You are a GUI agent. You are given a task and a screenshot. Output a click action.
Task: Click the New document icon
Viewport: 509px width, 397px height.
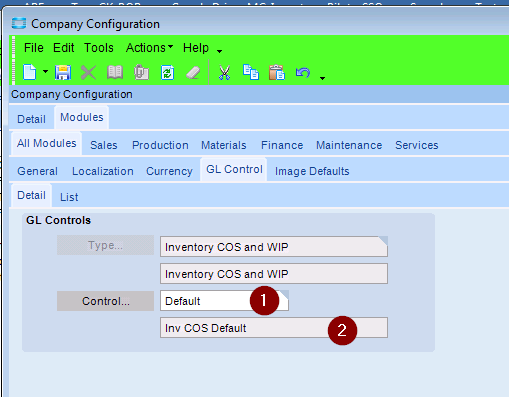(30, 72)
